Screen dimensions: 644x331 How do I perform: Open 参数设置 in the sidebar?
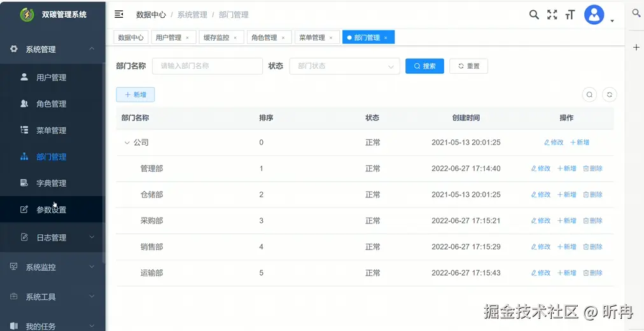(x=52, y=209)
